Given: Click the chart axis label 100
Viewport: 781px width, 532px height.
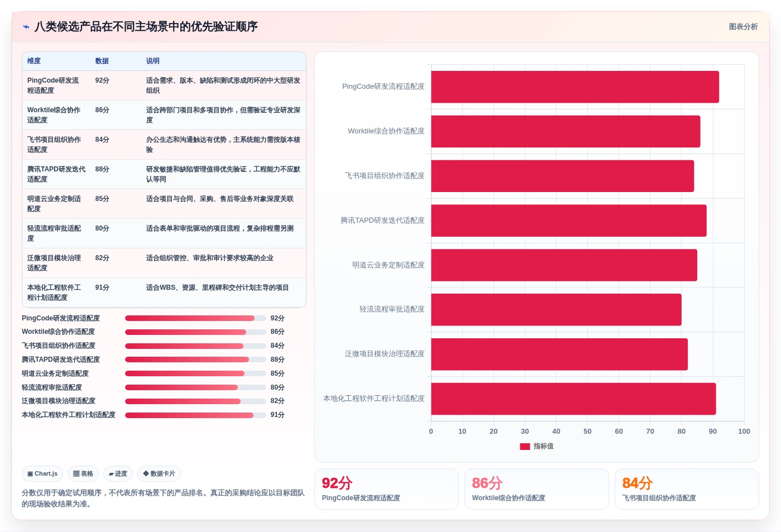Looking at the screenshot, I should click(744, 432).
